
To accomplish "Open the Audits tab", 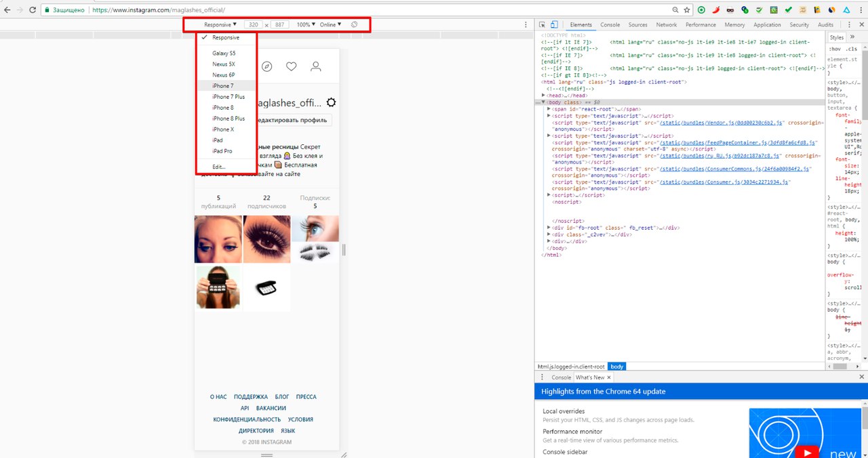I will pos(825,24).
